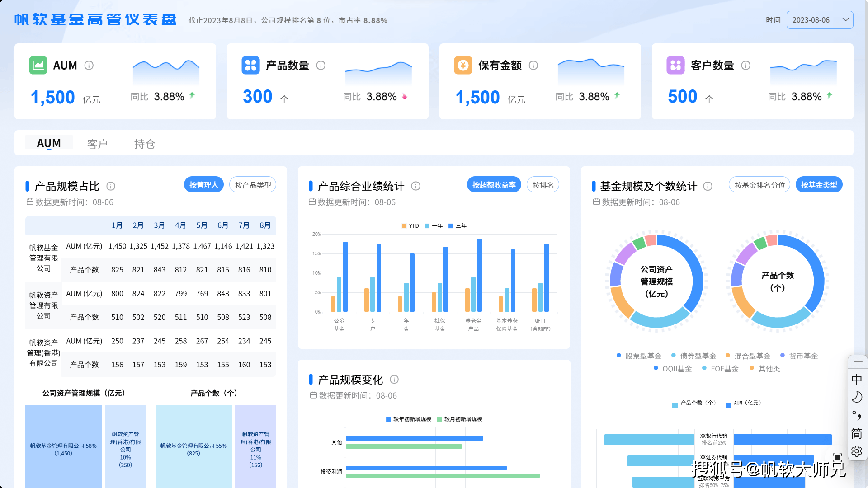Click the orange 保有金额 yen icon
This screenshot has width=868, height=488.
(463, 66)
